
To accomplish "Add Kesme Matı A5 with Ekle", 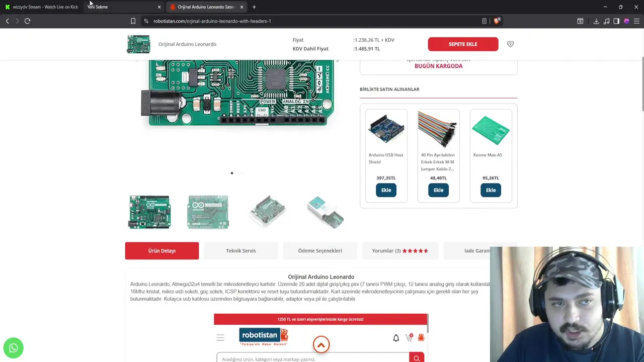I will click(491, 190).
